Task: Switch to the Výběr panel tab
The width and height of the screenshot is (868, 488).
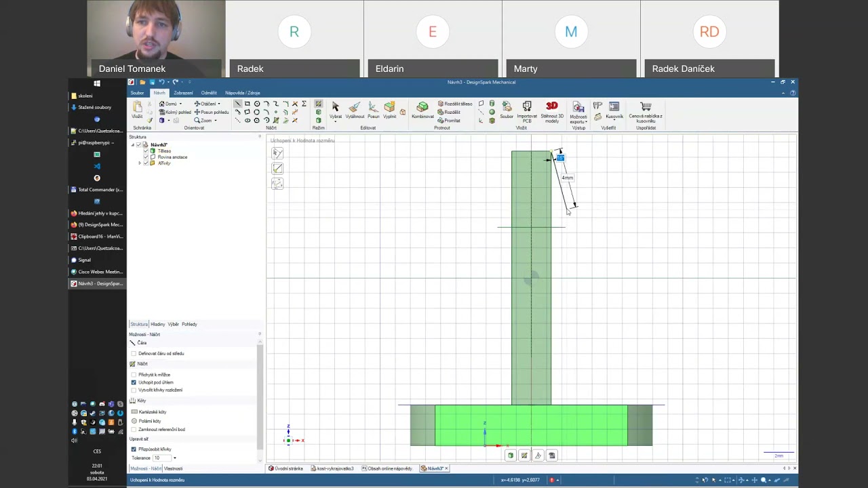Action: tap(174, 324)
